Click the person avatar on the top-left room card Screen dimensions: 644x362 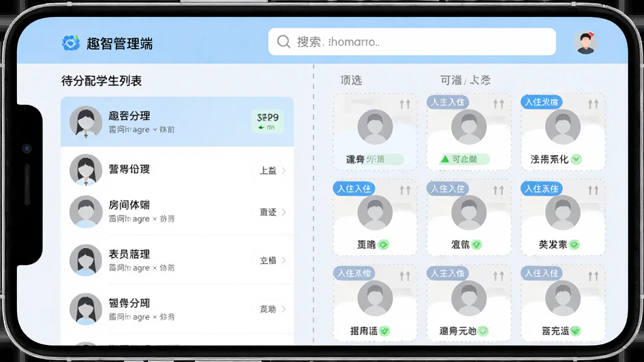tap(375, 127)
